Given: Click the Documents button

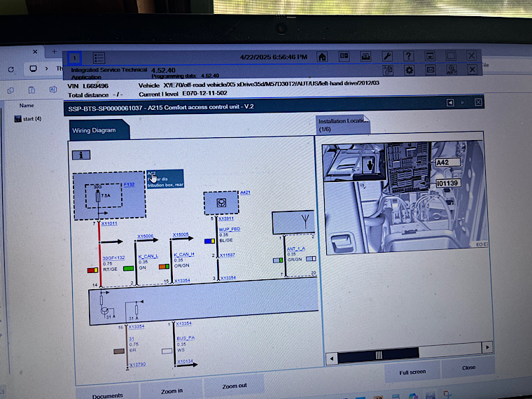Looking at the screenshot, I should (x=107, y=395).
